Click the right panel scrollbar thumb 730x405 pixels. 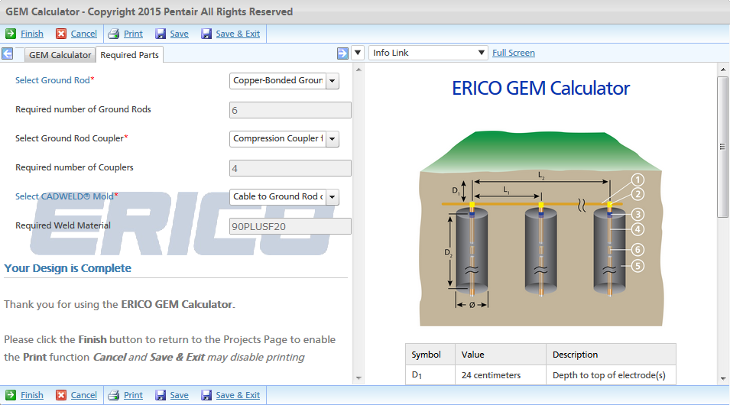tap(723, 147)
